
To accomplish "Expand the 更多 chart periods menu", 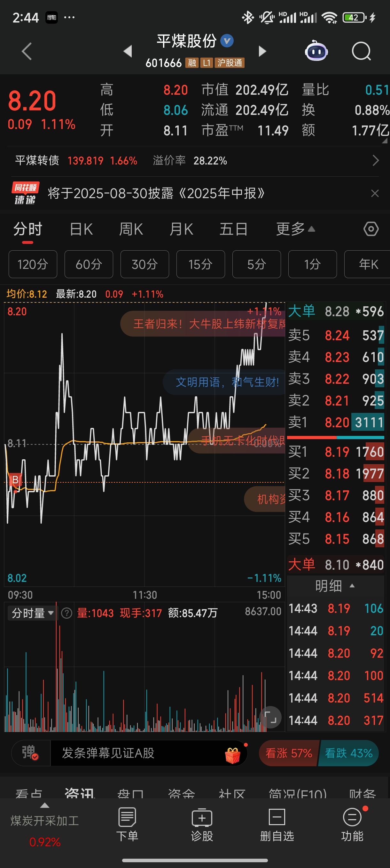I will [295, 229].
